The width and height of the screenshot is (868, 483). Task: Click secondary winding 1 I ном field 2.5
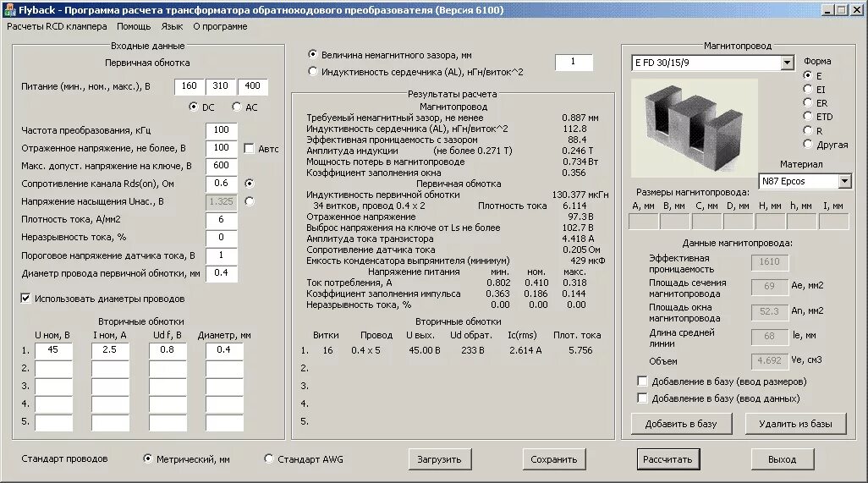click(110, 351)
